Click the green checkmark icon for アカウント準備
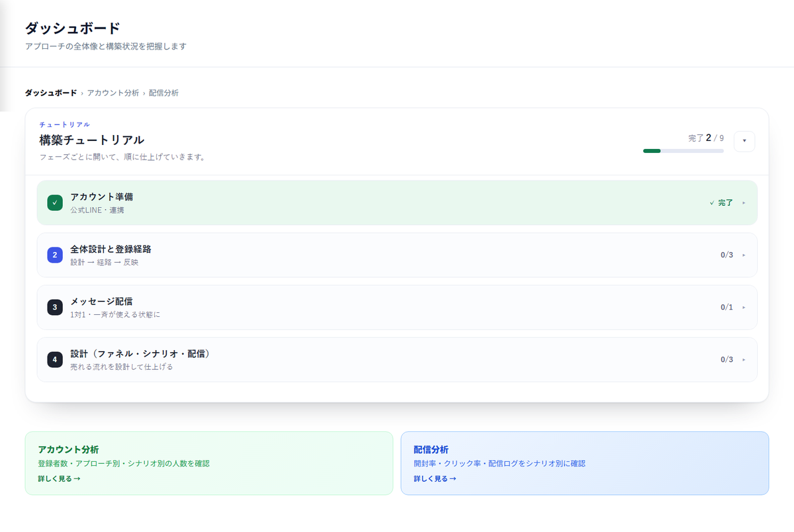Viewport: 794px width, 532px height. pos(55,202)
